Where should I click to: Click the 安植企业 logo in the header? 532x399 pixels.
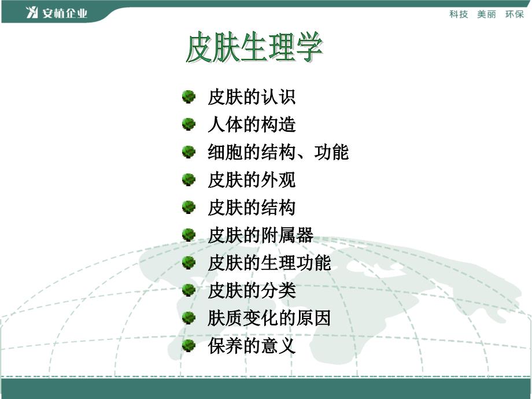(57, 13)
